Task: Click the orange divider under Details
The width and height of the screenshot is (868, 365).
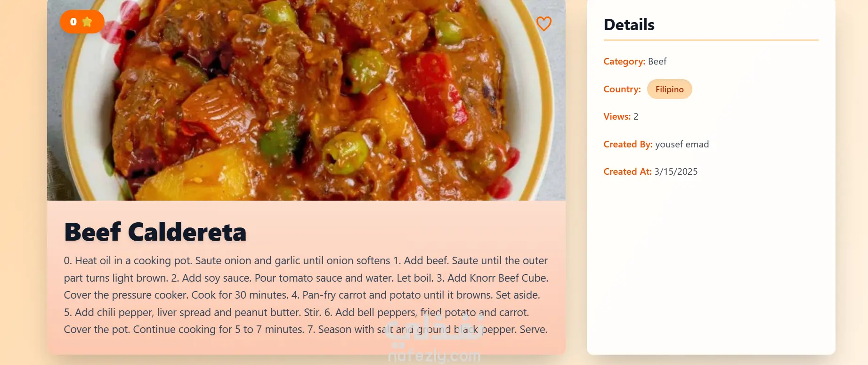Action: click(x=711, y=40)
